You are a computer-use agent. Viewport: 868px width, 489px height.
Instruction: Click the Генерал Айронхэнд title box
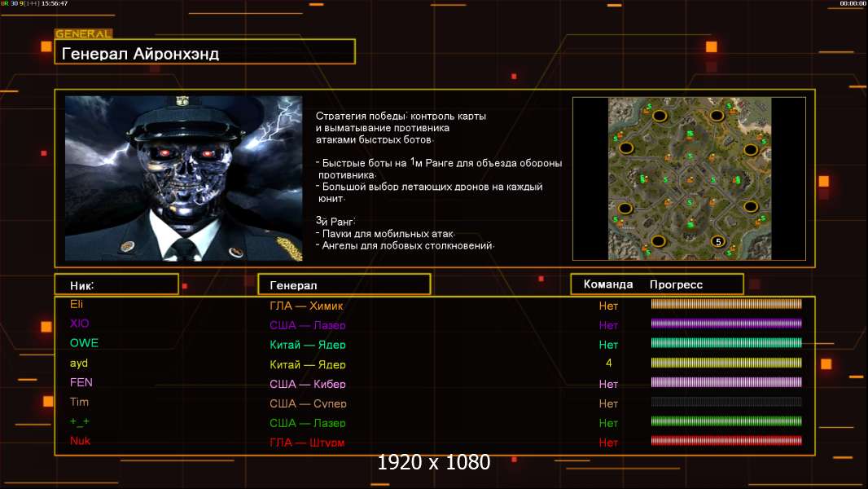coord(204,54)
